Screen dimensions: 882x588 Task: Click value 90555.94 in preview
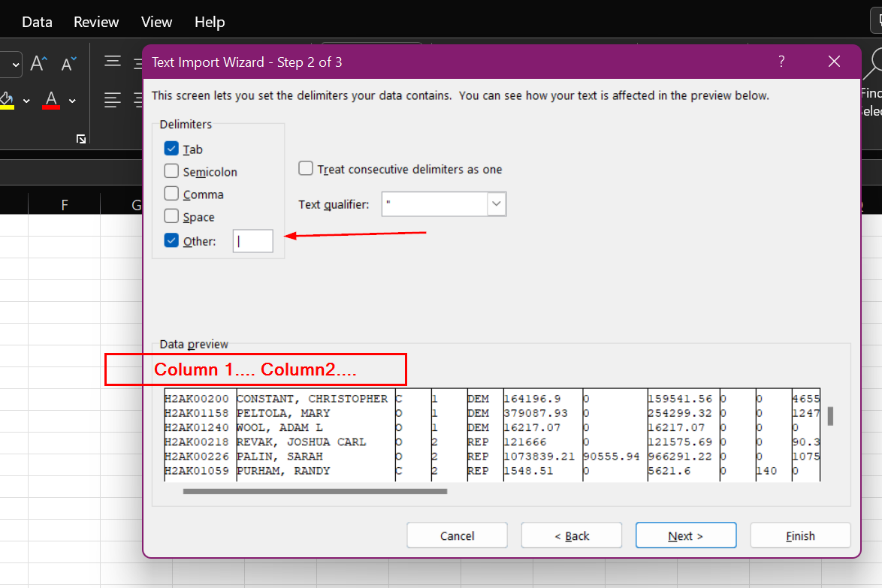pos(612,456)
